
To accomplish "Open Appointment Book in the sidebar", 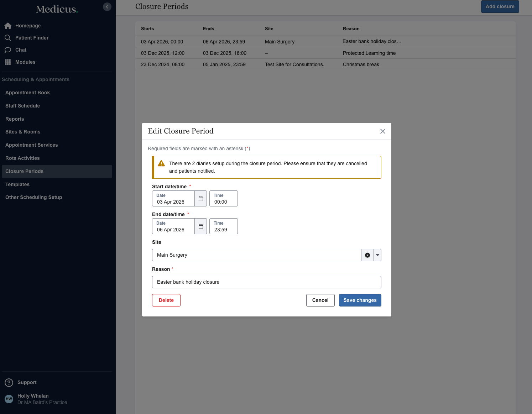I will click(x=27, y=93).
